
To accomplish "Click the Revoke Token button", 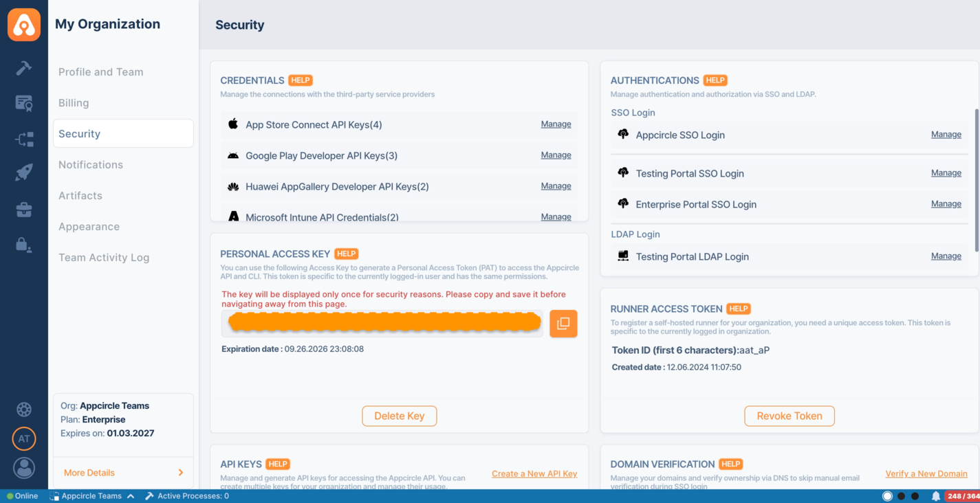I will [789, 416].
